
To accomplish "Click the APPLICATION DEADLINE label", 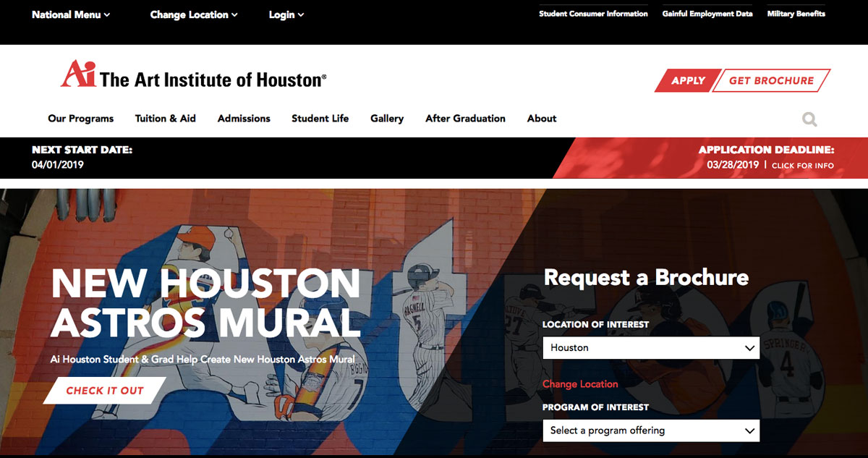I will [766, 150].
